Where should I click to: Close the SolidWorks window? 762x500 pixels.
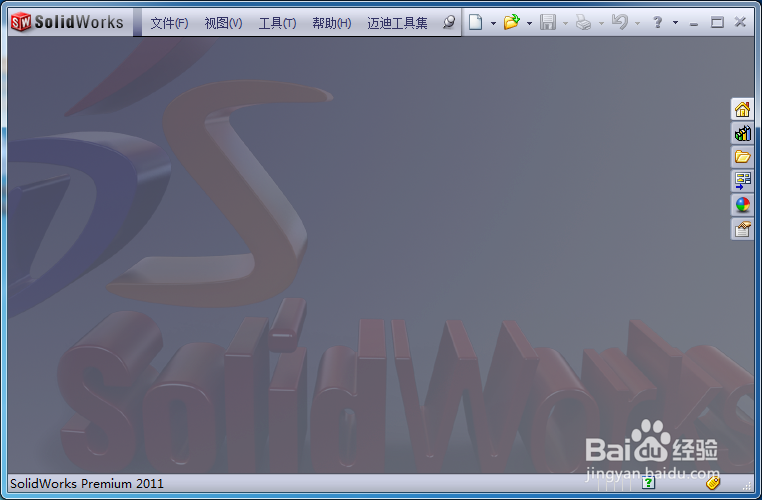(740, 22)
